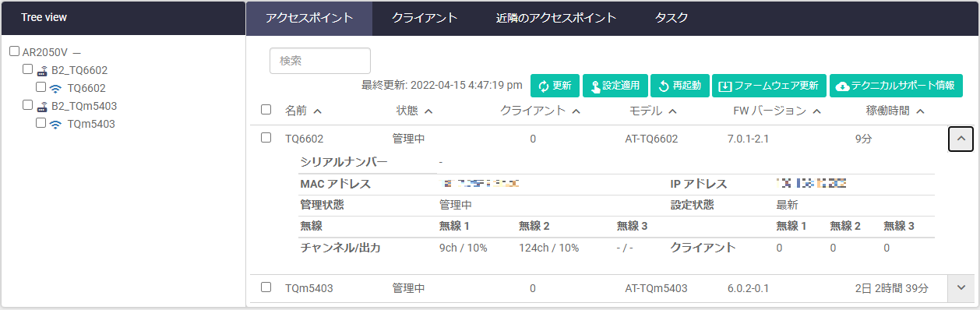Select the TQ6602 wifi icon in tree
This screenshot has height=310, width=980.
coord(55,89)
